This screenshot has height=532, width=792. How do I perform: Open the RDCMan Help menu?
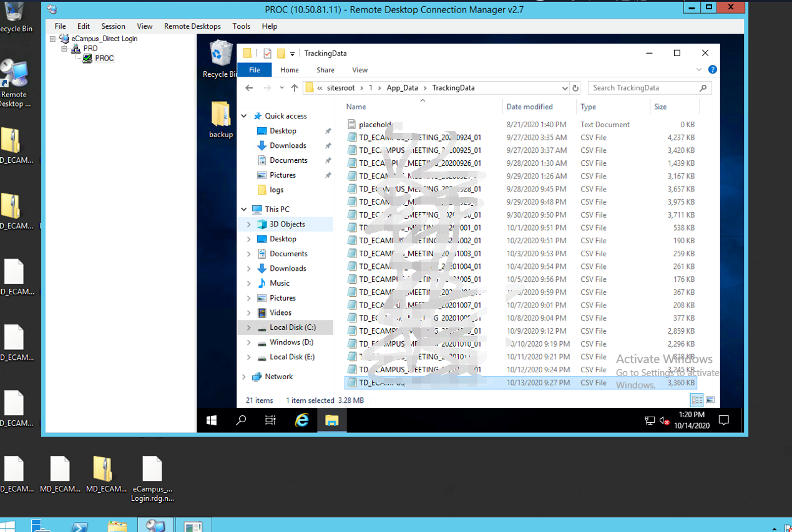[270, 26]
